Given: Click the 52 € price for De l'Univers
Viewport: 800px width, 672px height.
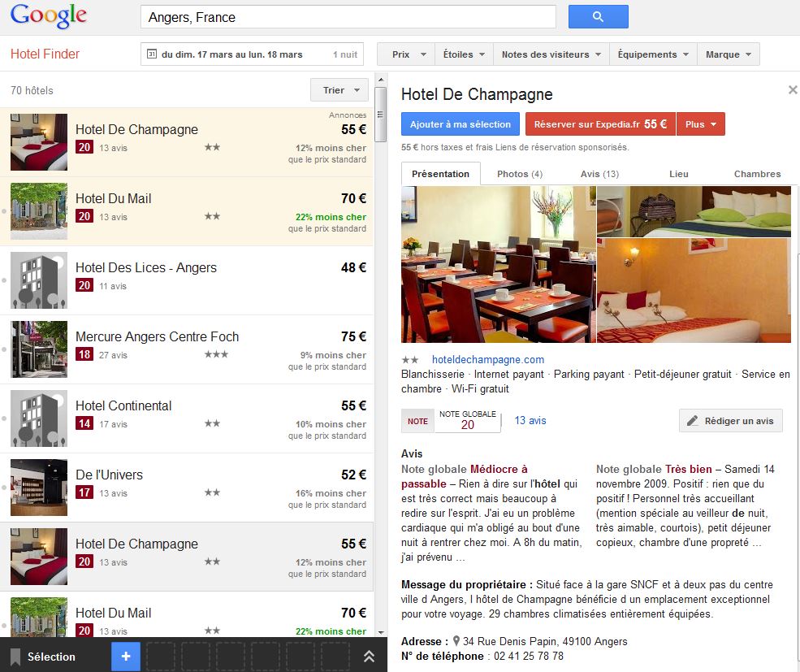Looking at the screenshot, I should 353,475.
